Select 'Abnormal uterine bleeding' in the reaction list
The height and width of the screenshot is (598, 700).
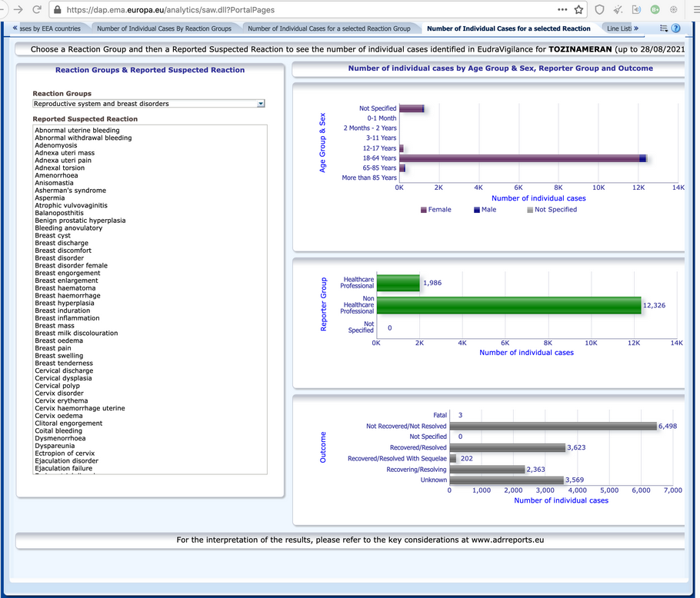77,130
